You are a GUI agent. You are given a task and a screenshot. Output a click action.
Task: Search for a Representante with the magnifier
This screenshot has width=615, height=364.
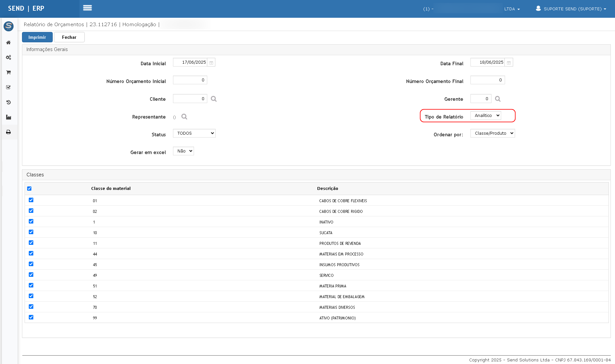pyautogui.click(x=184, y=117)
